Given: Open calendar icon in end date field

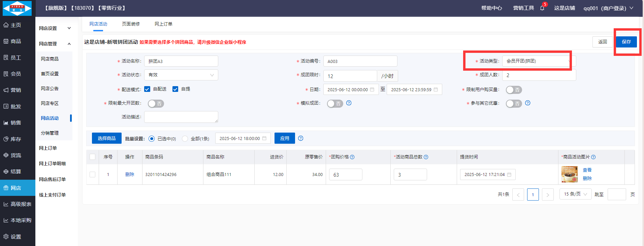Looking at the screenshot, I should (436, 90).
